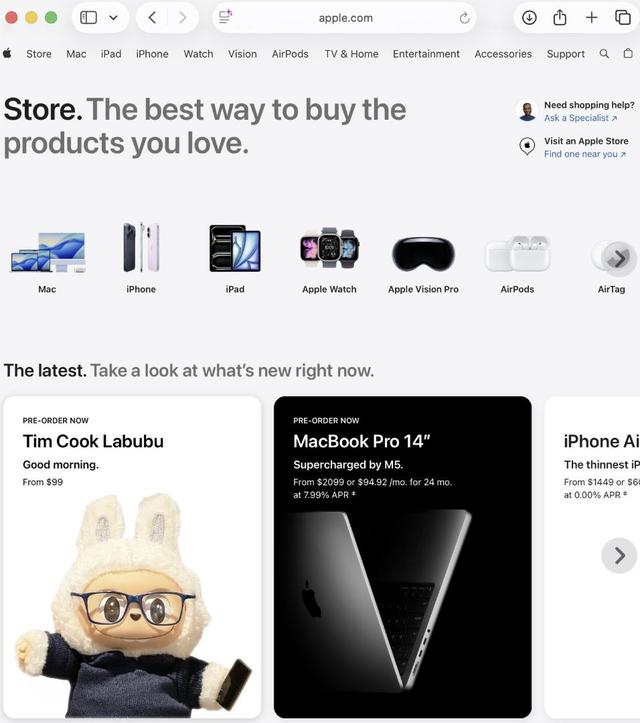Toggle the Safari sidebar icon
640x723 pixels.
coord(89,18)
